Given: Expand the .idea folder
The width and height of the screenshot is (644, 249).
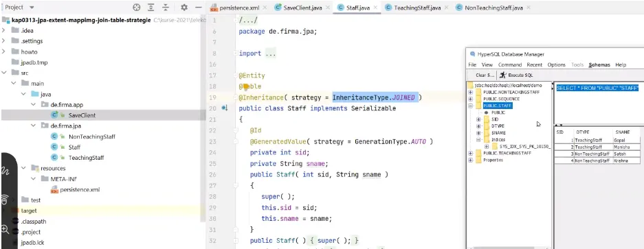Looking at the screenshot, I should (3, 30).
